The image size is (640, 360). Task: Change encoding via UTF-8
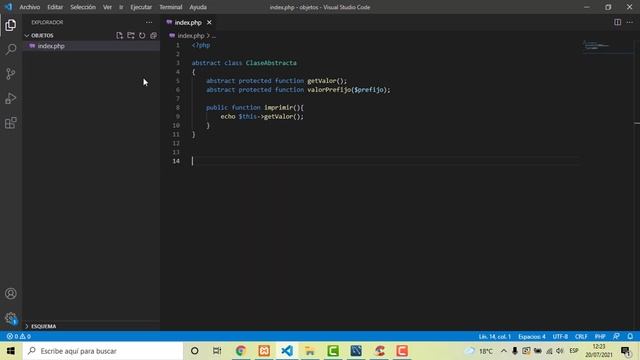560,336
